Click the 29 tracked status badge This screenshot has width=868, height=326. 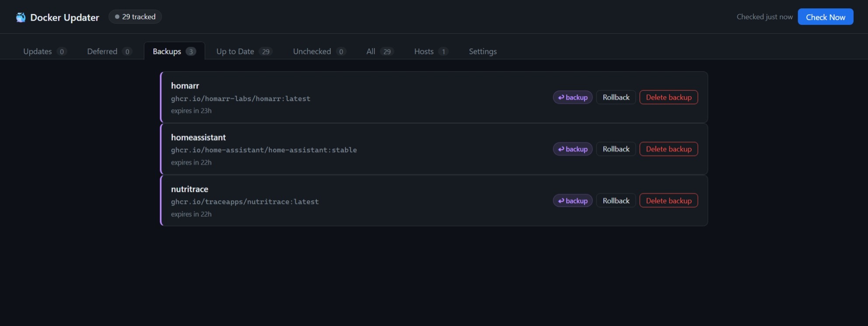pyautogui.click(x=135, y=17)
